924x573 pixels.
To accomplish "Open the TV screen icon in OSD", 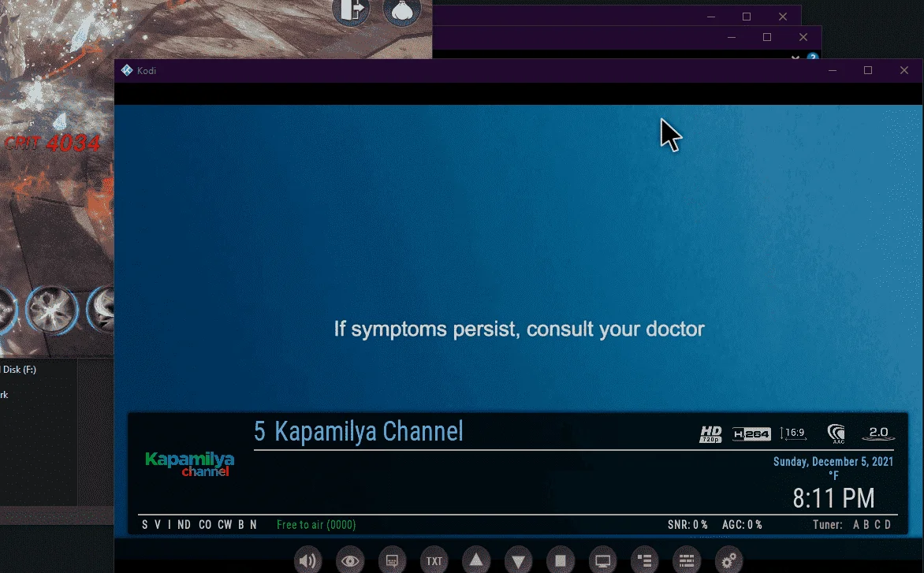I will (603, 560).
